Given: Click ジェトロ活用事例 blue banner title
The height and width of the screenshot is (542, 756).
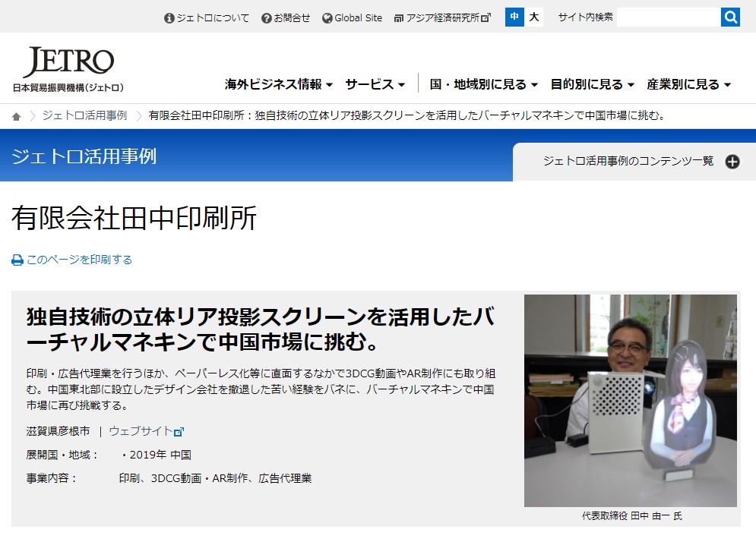Looking at the screenshot, I should pos(84,156).
